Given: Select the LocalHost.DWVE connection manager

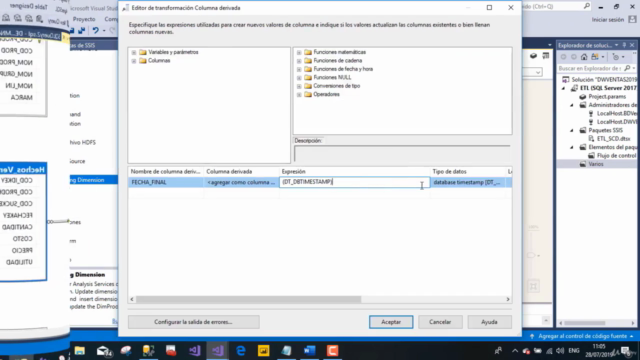Looking at the screenshot, I should coord(616,122).
